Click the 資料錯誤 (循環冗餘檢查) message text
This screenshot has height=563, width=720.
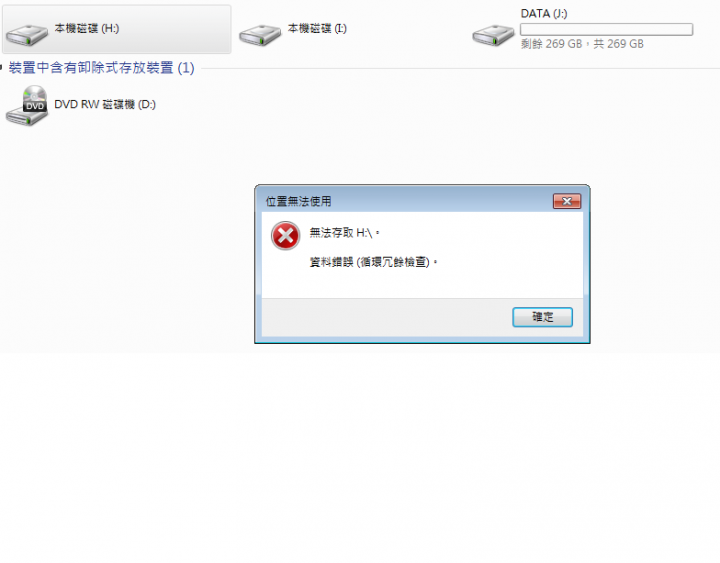click(x=374, y=262)
